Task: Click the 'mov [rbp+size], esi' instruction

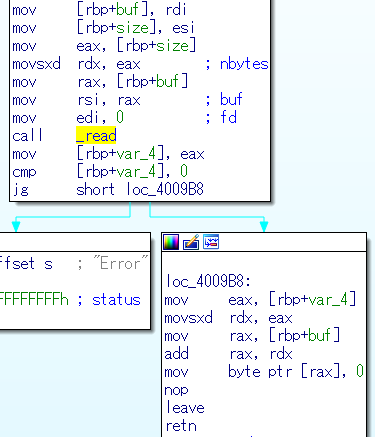Action: coord(103,28)
